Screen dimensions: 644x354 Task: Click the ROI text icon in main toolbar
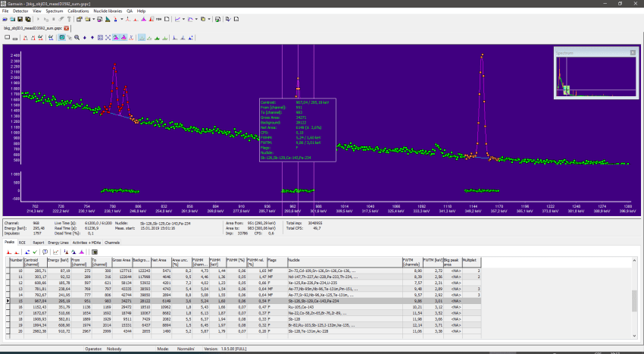(x=160, y=19)
